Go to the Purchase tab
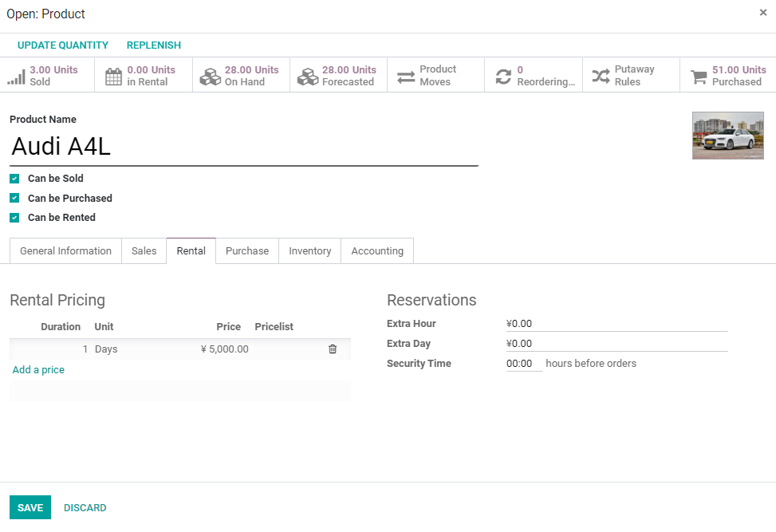 click(x=247, y=251)
